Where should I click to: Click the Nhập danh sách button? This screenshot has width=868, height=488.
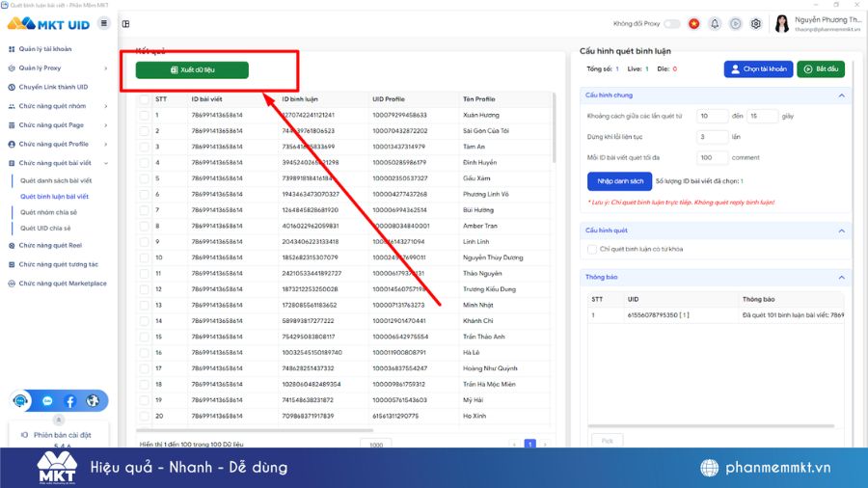coord(620,181)
